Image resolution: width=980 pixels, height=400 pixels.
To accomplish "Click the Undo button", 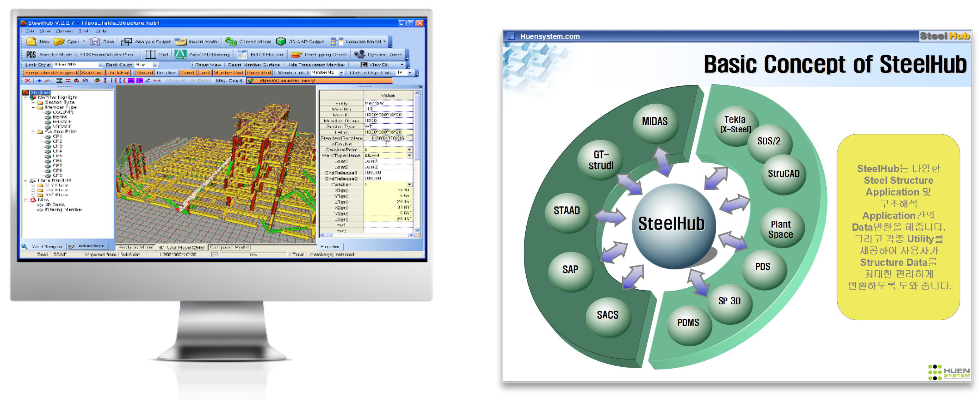I will (177, 81).
